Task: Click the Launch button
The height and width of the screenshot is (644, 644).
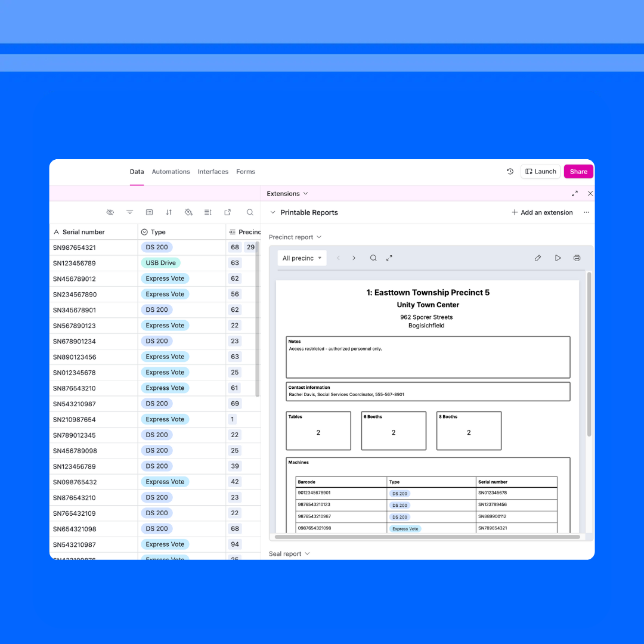Action: (540, 171)
